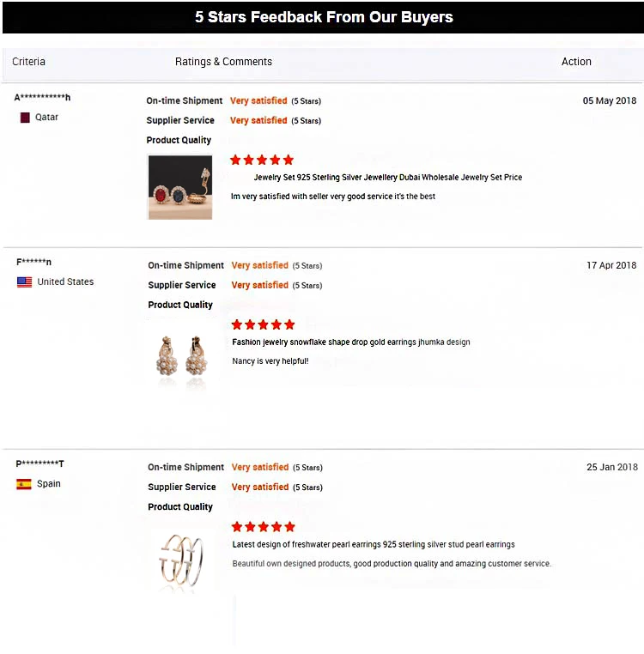The height and width of the screenshot is (654, 644).
Task: Click the five-star rating in United States review
Action: tap(263, 324)
